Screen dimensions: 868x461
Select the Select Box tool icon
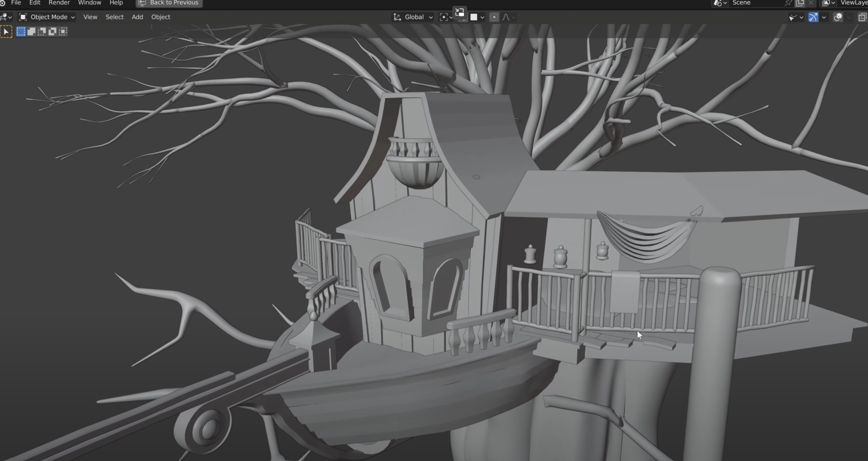6,32
